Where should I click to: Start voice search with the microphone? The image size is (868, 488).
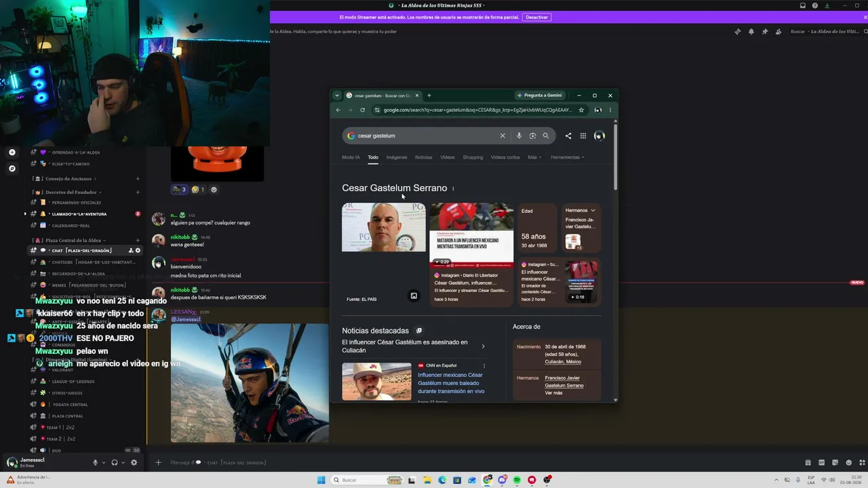[x=519, y=136]
